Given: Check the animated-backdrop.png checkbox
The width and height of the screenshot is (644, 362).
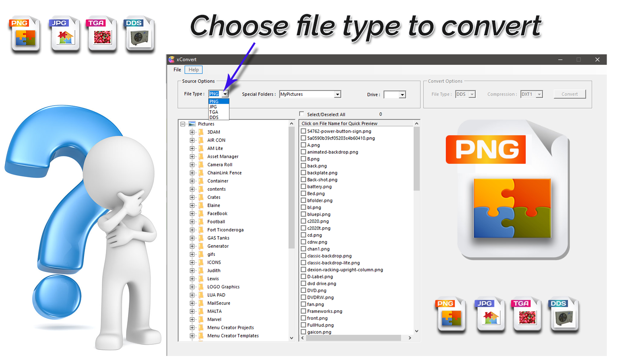Looking at the screenshot, I should coord(303,152).
